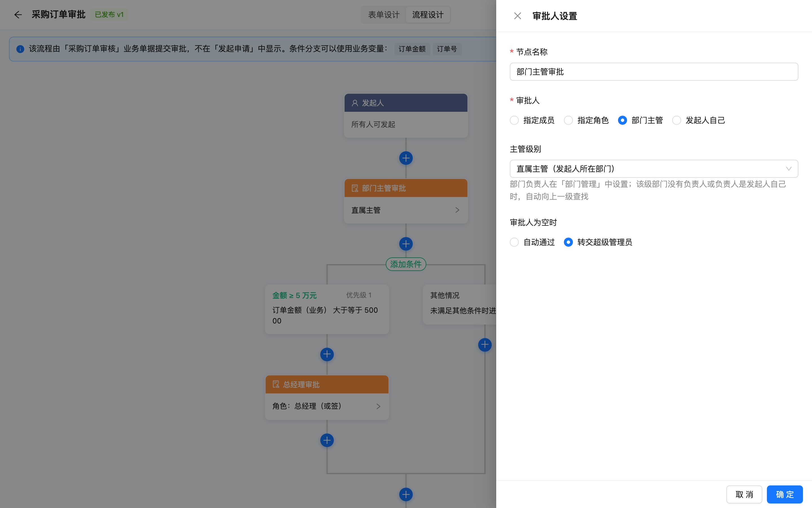Expand 角色：总经理（或签） row chevron

[378, 406]
